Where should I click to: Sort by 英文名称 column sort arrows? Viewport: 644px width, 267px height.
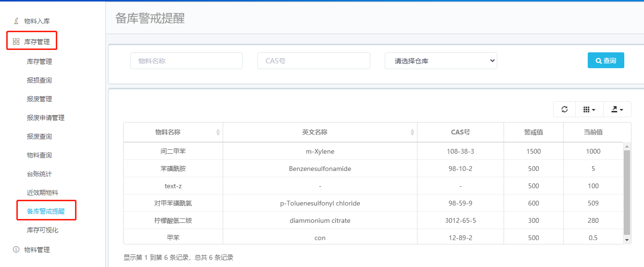point(412,133)
